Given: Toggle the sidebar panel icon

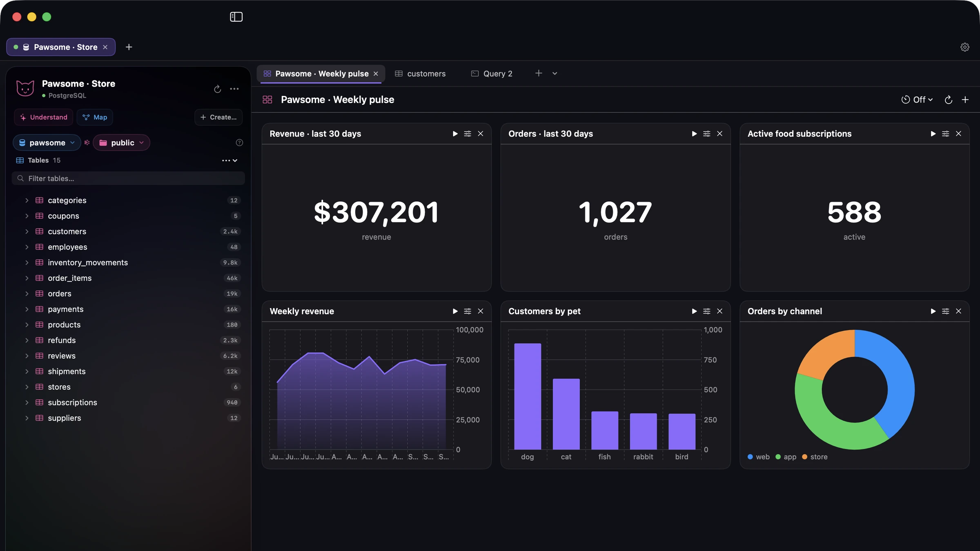Looking at the screenshot, I should click(x=236, y=17).
